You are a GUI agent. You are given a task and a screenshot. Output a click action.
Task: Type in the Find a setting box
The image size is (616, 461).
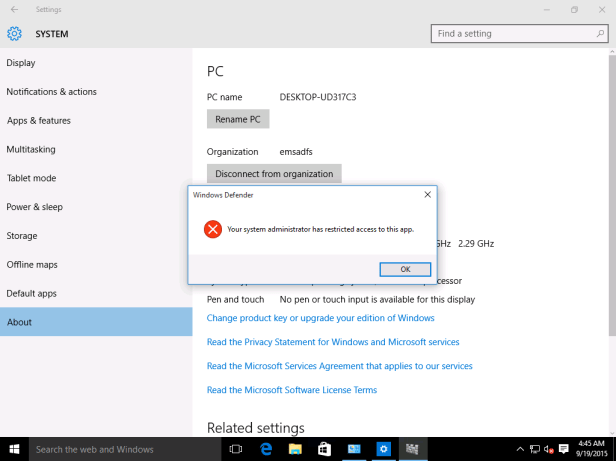[512, 34]
